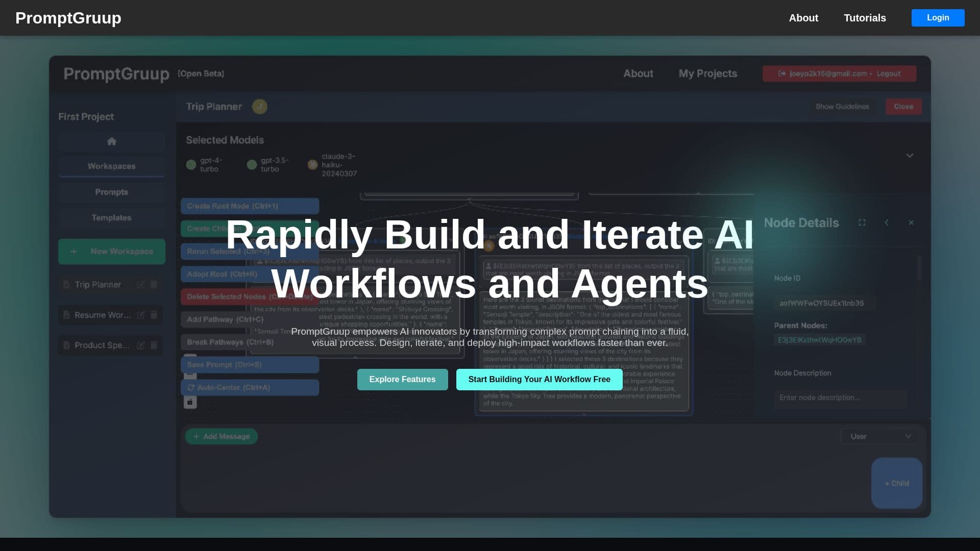Image resolution: width=980 pixels, height=551 pixels.
Task: Click Break Pathways (Ctrl+B) button
Action: tap(250, 342)
